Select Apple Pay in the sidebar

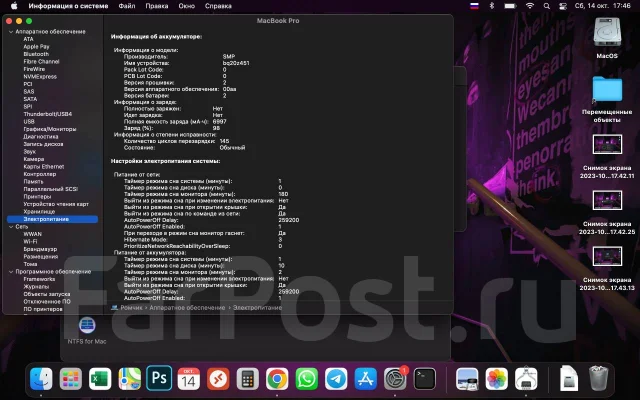(36, 47)
